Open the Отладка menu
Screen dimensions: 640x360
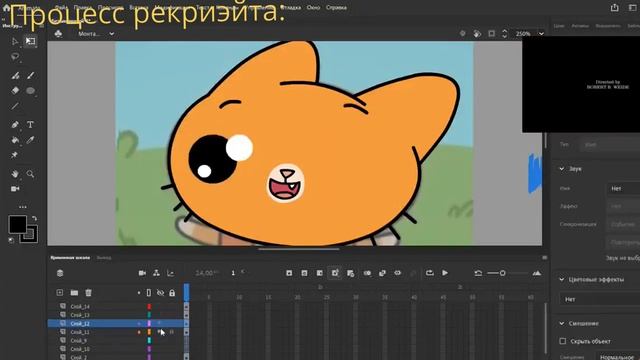point(291,7)
